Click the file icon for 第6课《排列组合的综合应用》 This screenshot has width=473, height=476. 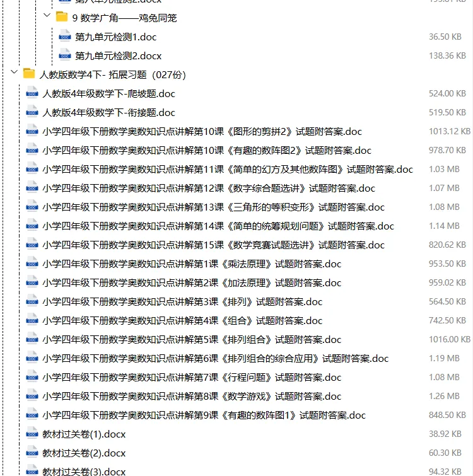click(32, 357)
